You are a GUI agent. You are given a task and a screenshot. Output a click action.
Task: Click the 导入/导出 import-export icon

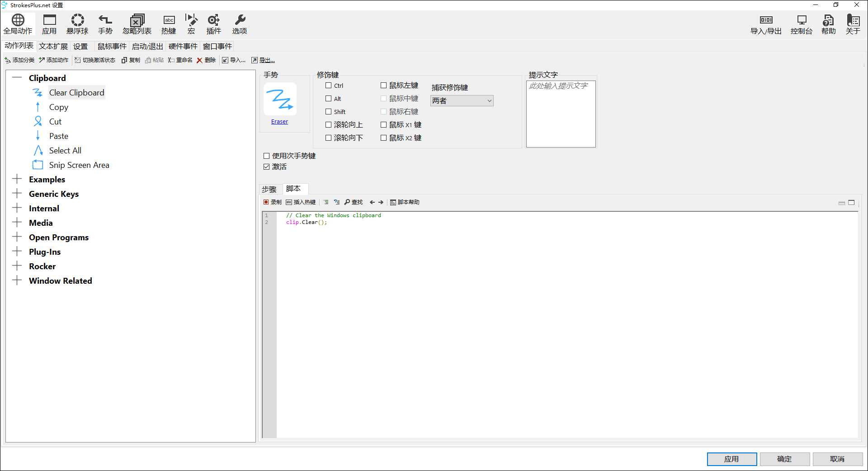point(766,24)
